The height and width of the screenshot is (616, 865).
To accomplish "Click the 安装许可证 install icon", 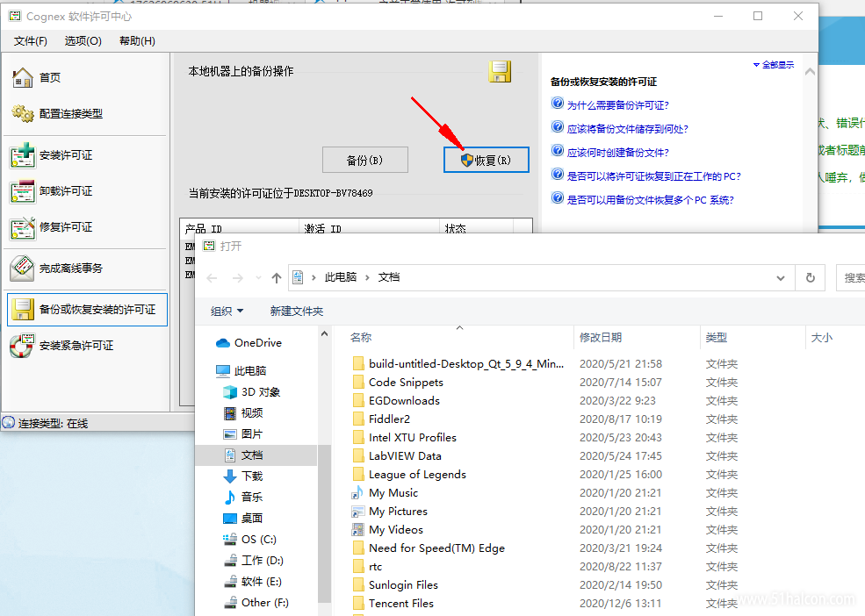I will (23, 155).
